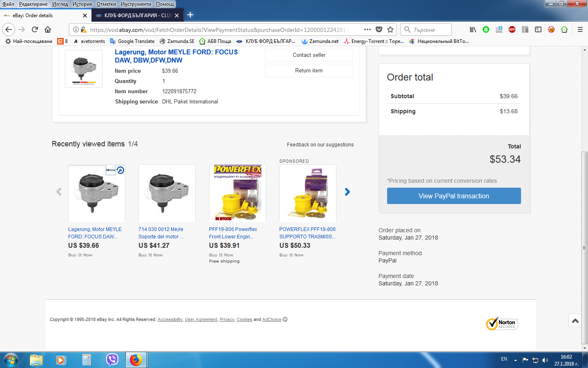
Task: Close the eBay Order details tab
Action: [x=85, y=16]
